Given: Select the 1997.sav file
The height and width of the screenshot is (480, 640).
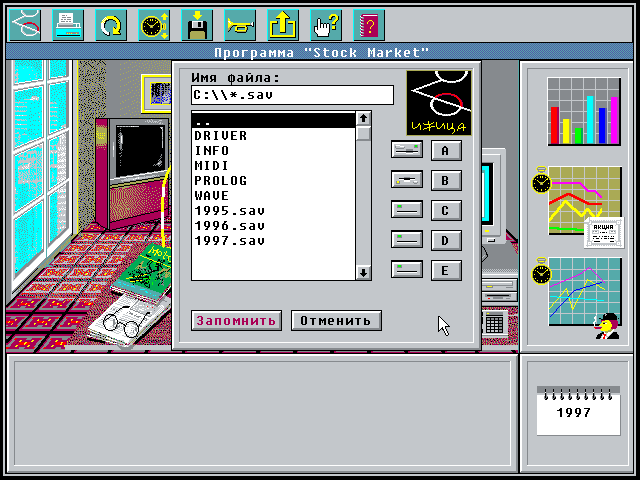Looking at the screenshot, I should coord(273,241).
